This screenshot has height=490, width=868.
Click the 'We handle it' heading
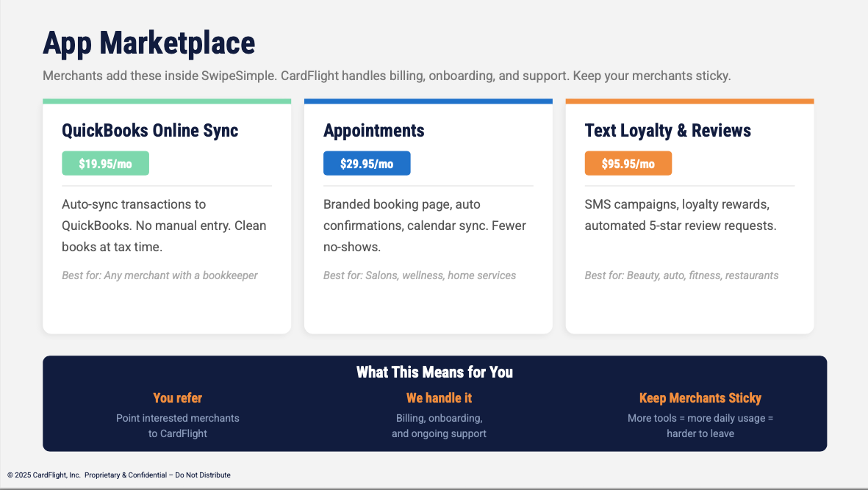(439, 398)
